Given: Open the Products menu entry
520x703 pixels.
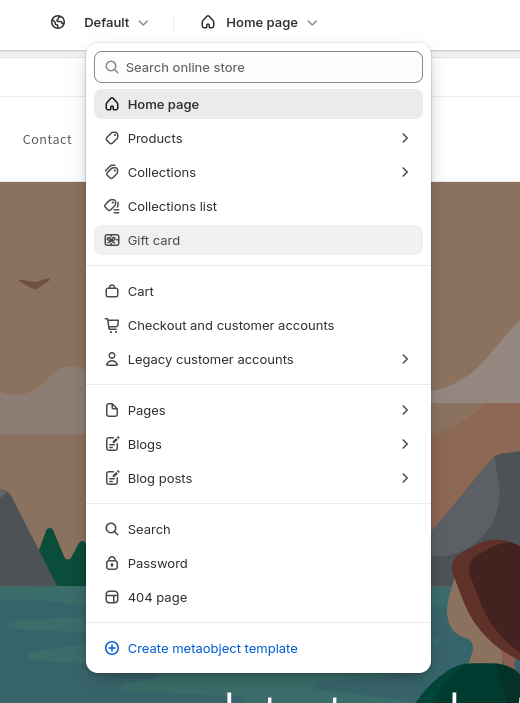Looking at the screenshot, I should click(258, 139).
